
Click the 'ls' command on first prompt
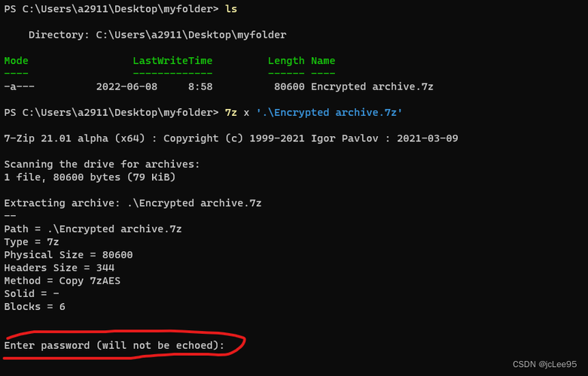[x=231, y=8]
